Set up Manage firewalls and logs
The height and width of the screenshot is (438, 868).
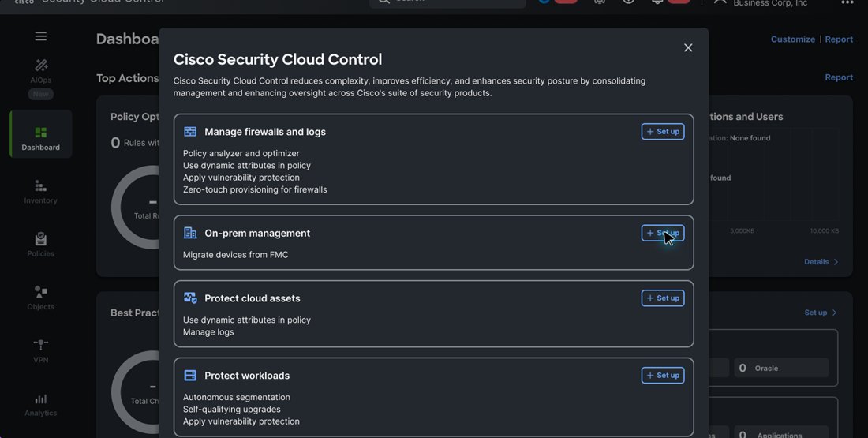coord(663,132)
